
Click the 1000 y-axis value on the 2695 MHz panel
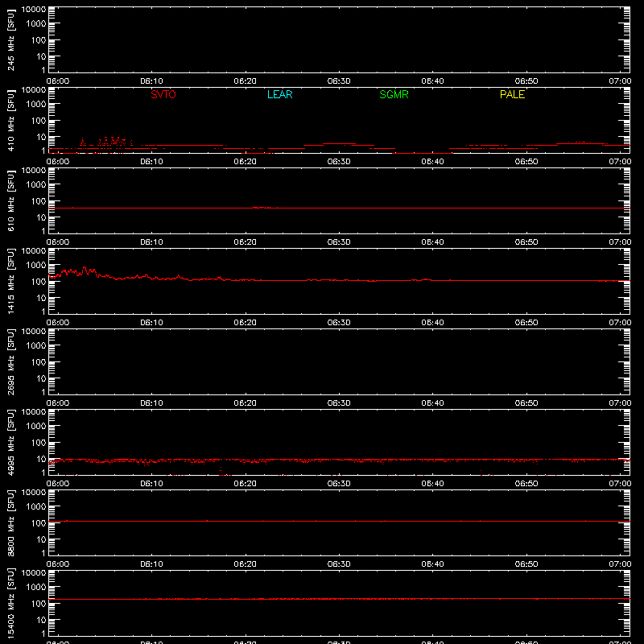36,346
